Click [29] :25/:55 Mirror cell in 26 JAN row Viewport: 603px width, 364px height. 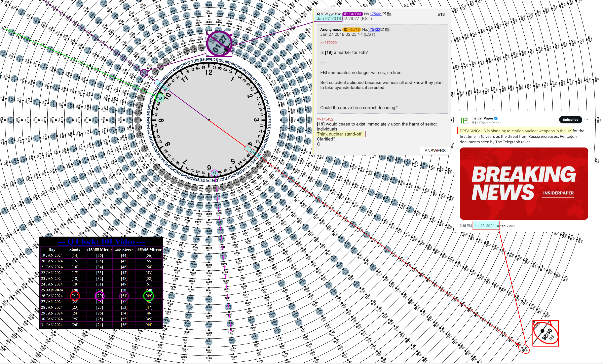(100, 296)
